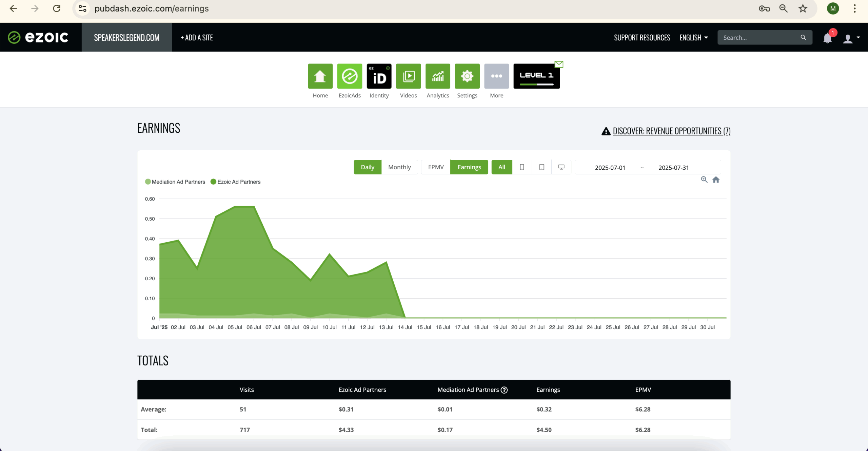The width and height of the screenshot is (868, 451).
Task: Show Earnings in the chart
Action: 469,167
